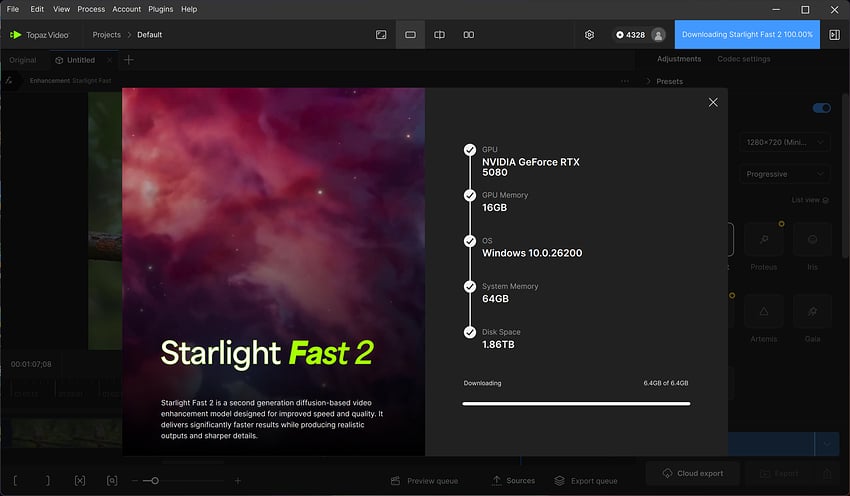
Task: Click the Cloud export button
Action: (693, 473)
